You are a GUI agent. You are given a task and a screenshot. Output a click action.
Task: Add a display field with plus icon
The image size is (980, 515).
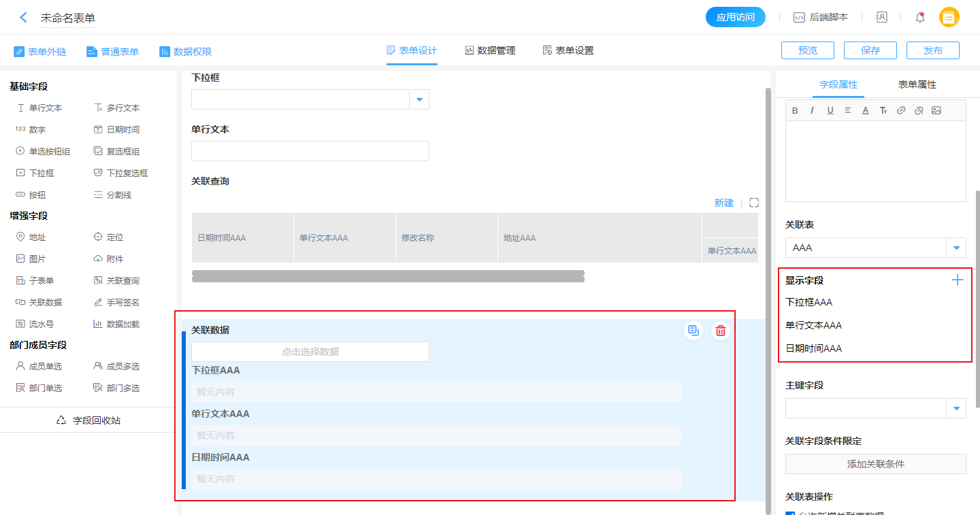[957, 280]
